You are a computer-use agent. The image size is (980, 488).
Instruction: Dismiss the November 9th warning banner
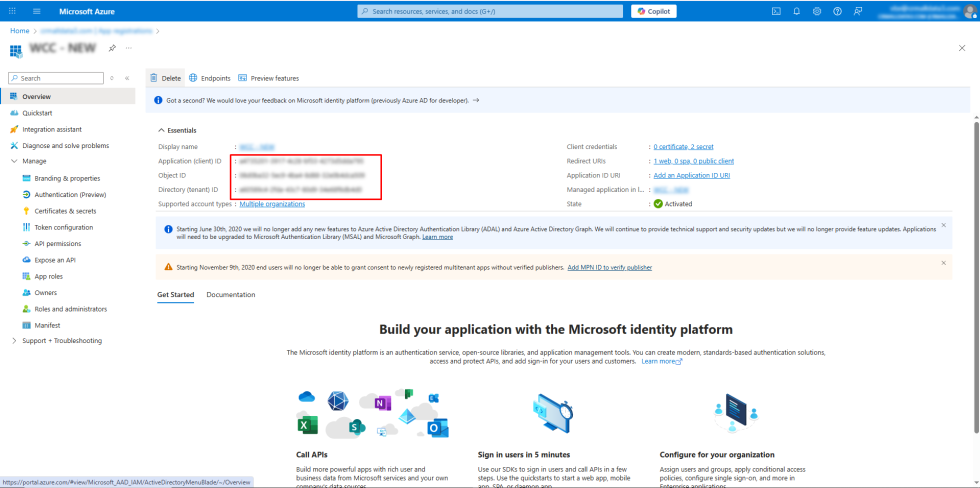click(943, 263)
